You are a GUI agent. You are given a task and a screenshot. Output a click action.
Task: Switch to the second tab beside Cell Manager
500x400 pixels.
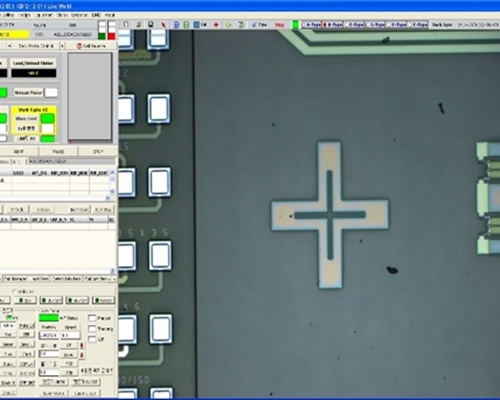point(40,279)
